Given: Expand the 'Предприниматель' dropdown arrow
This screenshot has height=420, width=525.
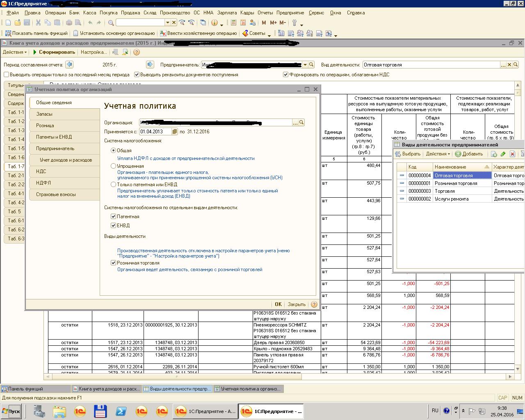Looking at the screenshot, I should 305,65.
